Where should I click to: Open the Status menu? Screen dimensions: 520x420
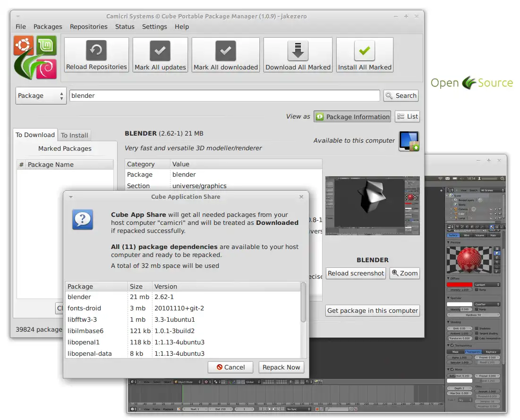coord(125,26)
